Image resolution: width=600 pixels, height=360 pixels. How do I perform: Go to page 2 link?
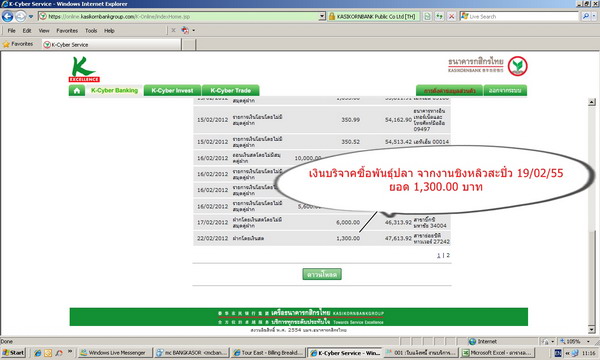tap(448, 255)
